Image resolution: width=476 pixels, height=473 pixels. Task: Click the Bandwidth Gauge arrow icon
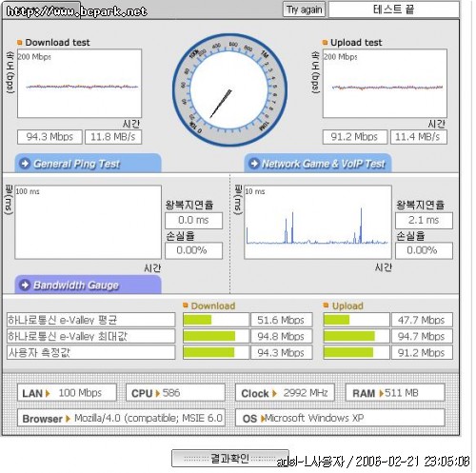click(25, 285)
